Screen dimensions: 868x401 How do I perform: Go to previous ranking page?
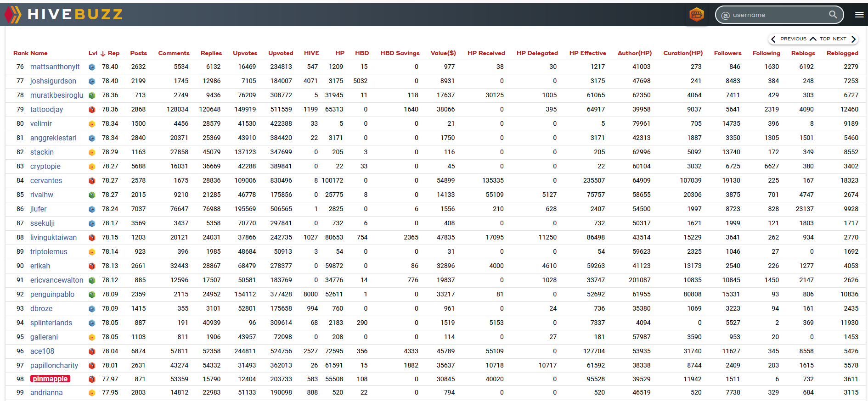(789, 39)
